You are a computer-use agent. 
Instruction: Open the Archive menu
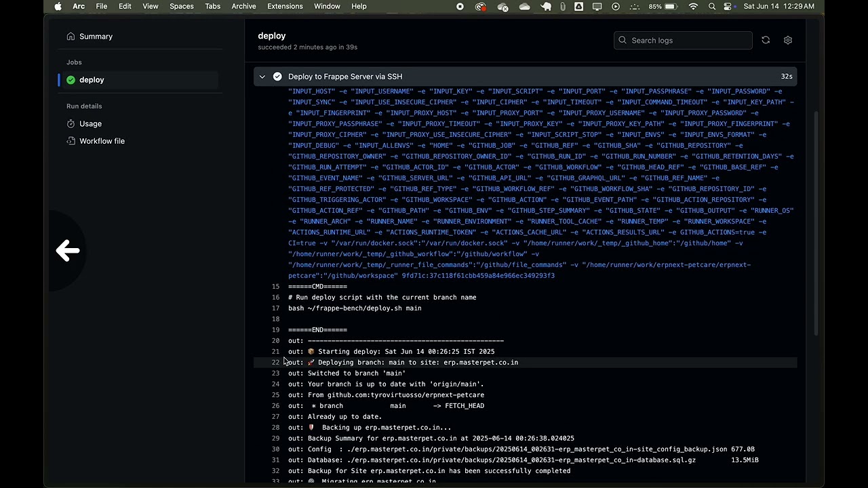(243, 6)
